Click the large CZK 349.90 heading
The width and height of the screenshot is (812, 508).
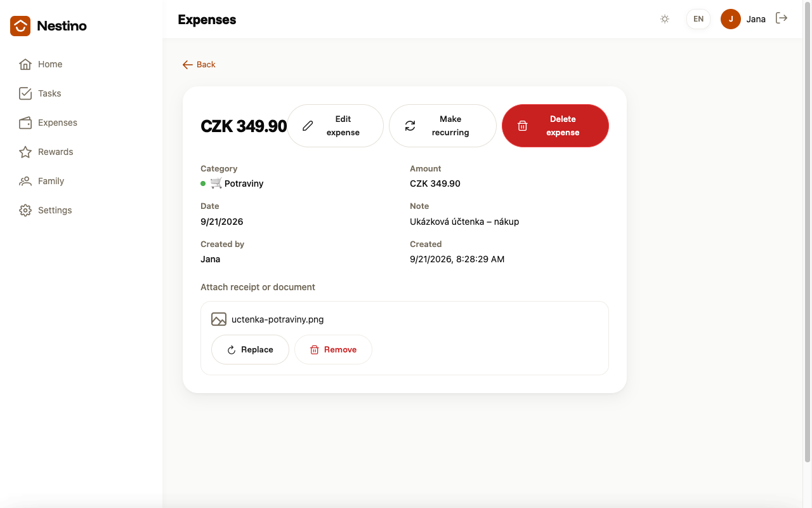[x=244, y=126]
